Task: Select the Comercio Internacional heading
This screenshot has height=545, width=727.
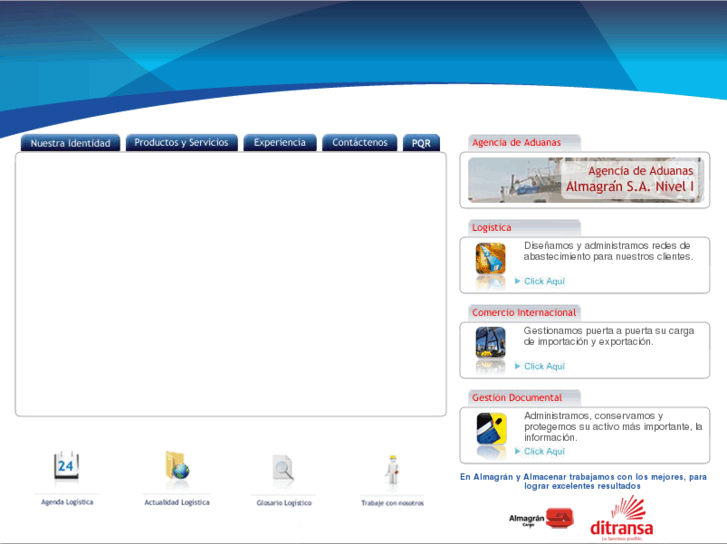Action: pyautogui.click(x=524, y=313)
